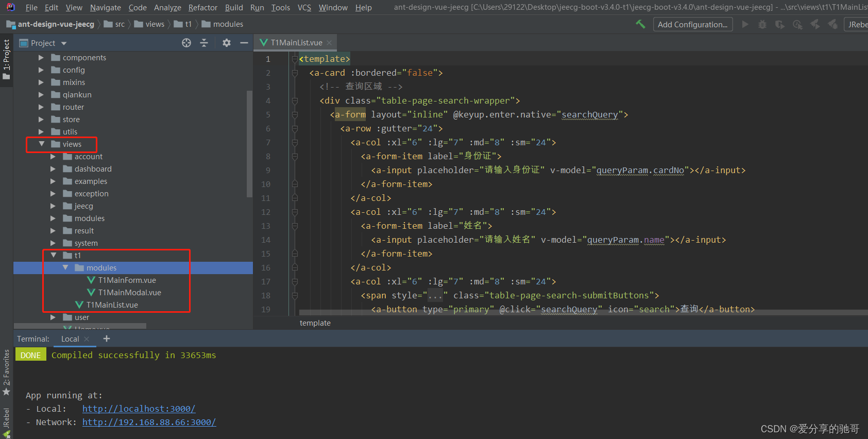Viewport: 868px width, 439px height.
Task: Click the src breadcrumb in navigation bar
Action: pyautogui.click(x=114, y=24)
